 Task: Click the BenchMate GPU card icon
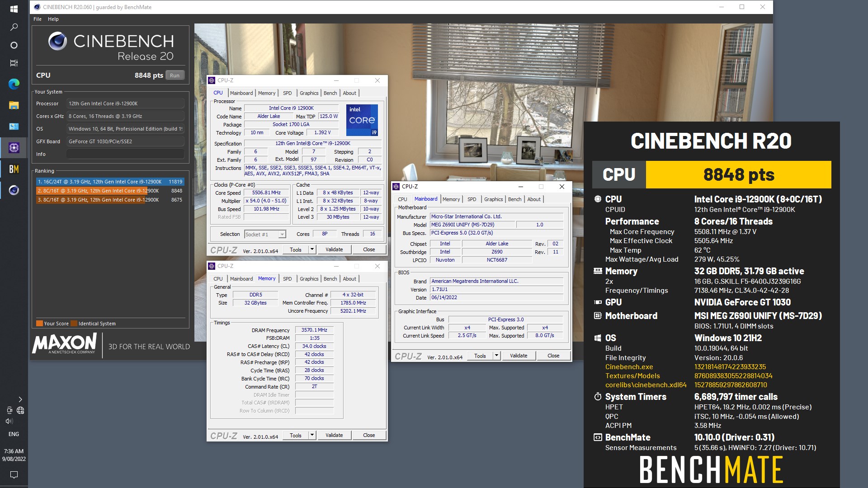pos(598,302)
